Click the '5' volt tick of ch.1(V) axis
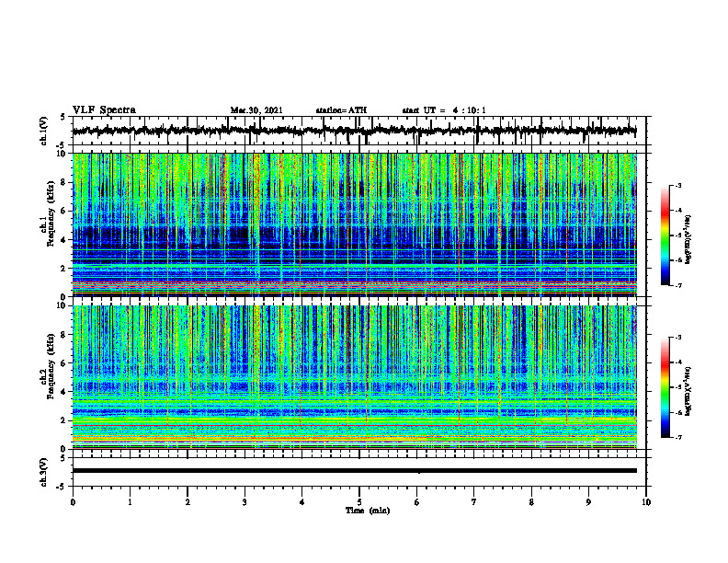 point(63,118)
